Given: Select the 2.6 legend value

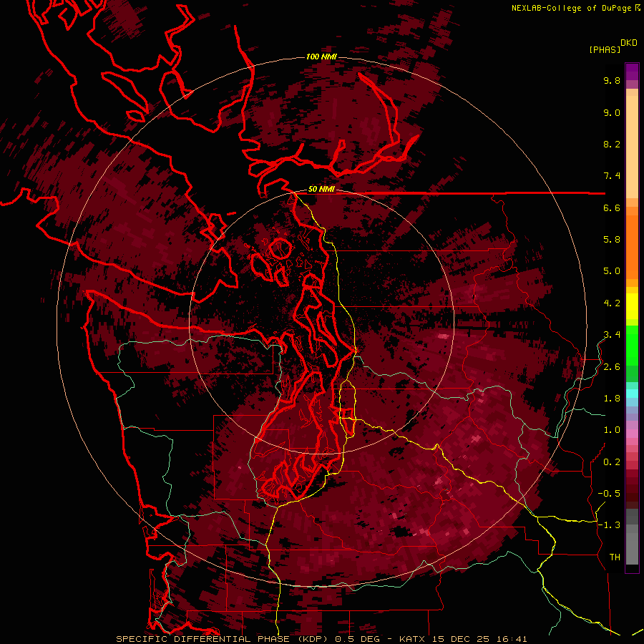Looking at the screenshot, I should [612, 367].
